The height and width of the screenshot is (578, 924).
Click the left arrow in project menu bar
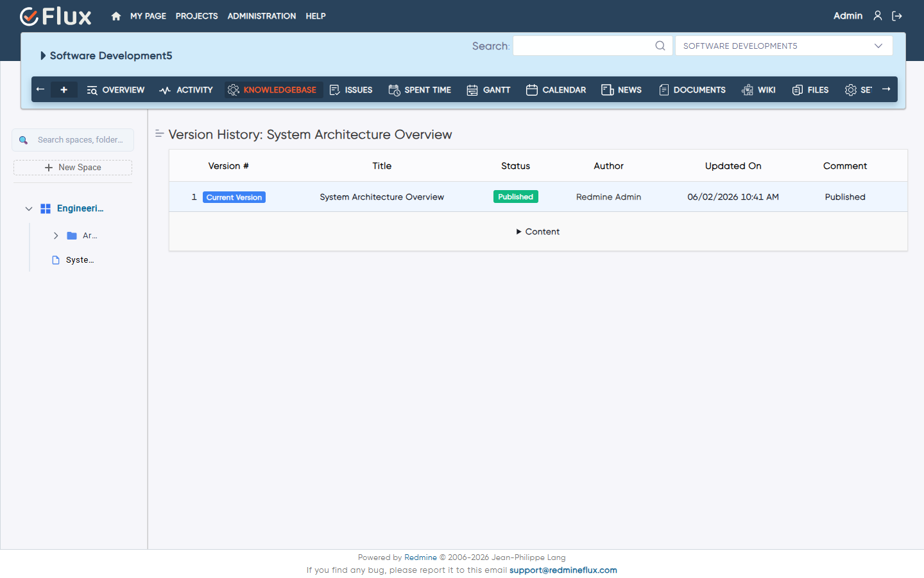pyautogui.click(x=40, y=89)
